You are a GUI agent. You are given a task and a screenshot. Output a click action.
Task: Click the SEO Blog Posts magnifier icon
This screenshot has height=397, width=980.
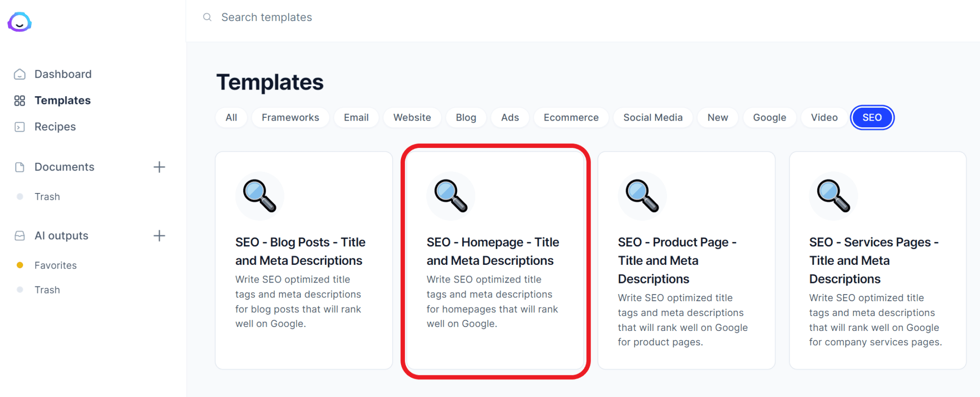coord(259,196)
